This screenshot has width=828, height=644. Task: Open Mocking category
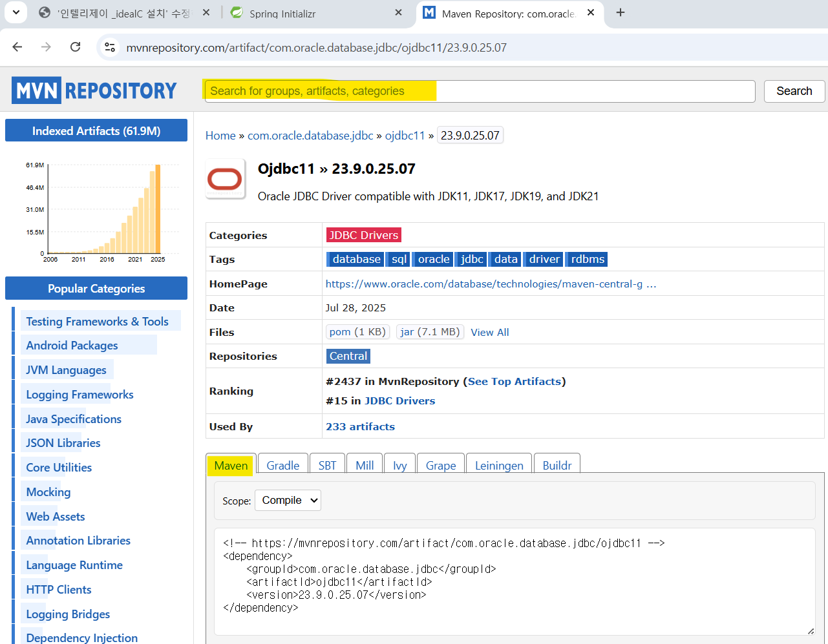48,492
